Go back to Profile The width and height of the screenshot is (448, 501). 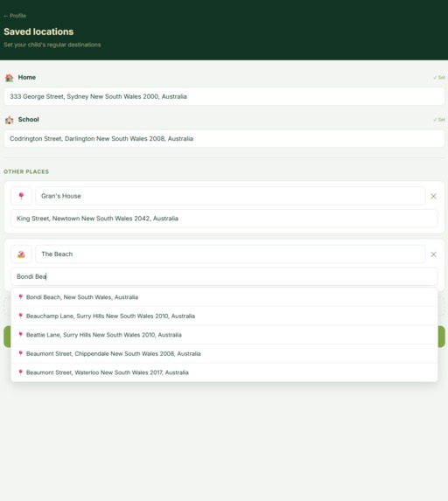click(x=15, y=16)
